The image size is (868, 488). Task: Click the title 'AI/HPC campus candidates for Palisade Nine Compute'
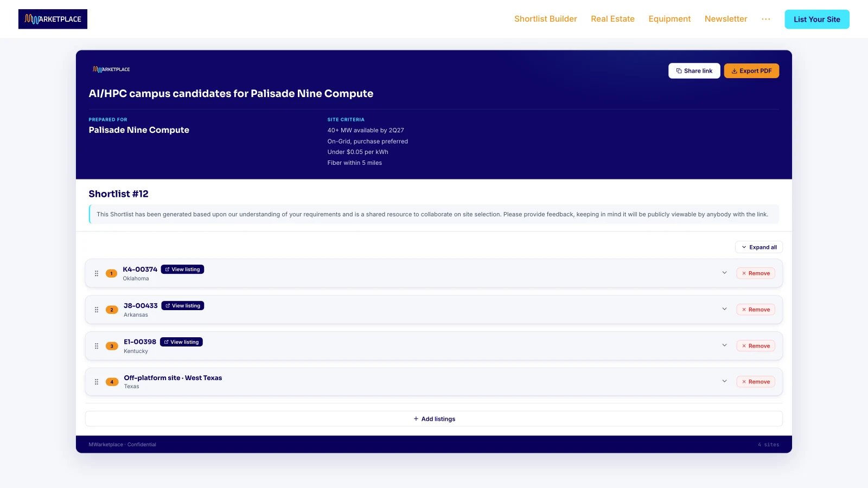[x=231, y=93]
